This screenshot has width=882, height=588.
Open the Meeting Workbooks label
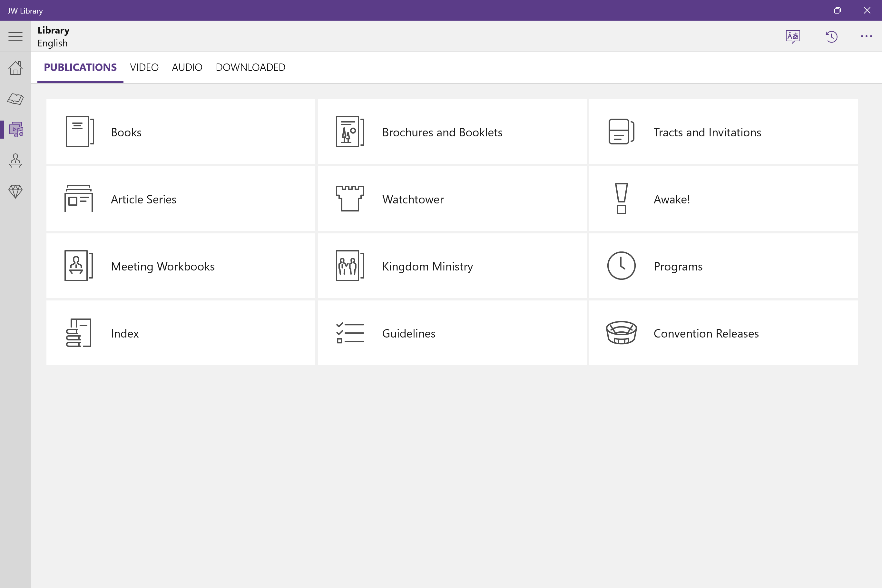(163, 267)
